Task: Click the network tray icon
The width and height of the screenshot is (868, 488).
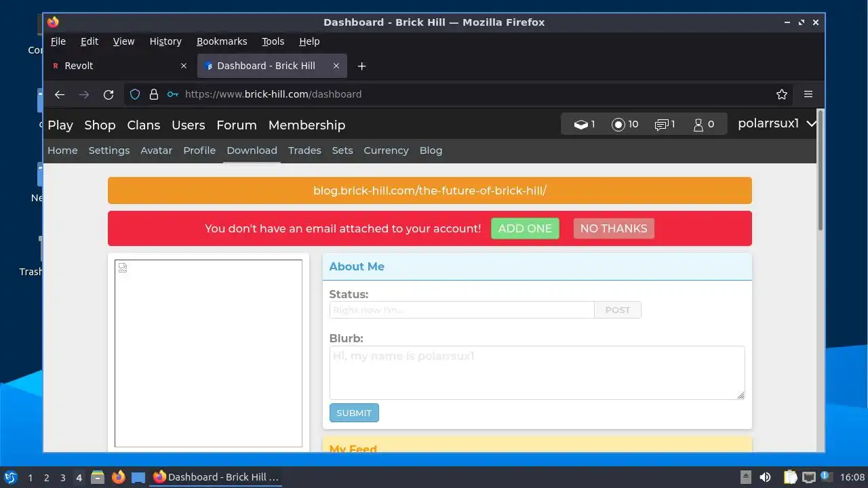Action: coord(808,477)
